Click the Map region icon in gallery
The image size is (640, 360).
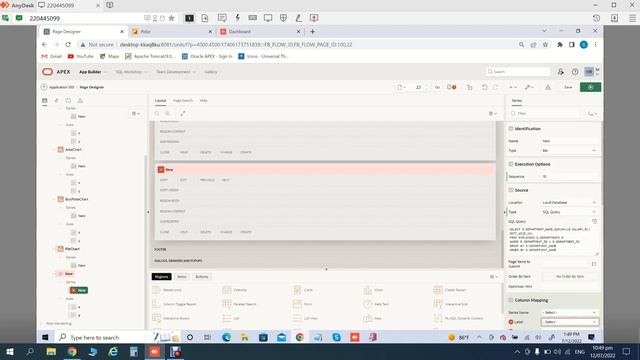[368, 318]
